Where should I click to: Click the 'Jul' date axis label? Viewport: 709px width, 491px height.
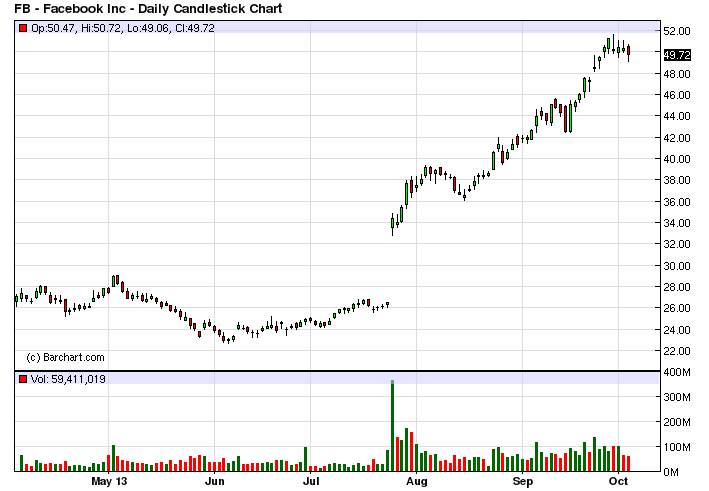311,481
